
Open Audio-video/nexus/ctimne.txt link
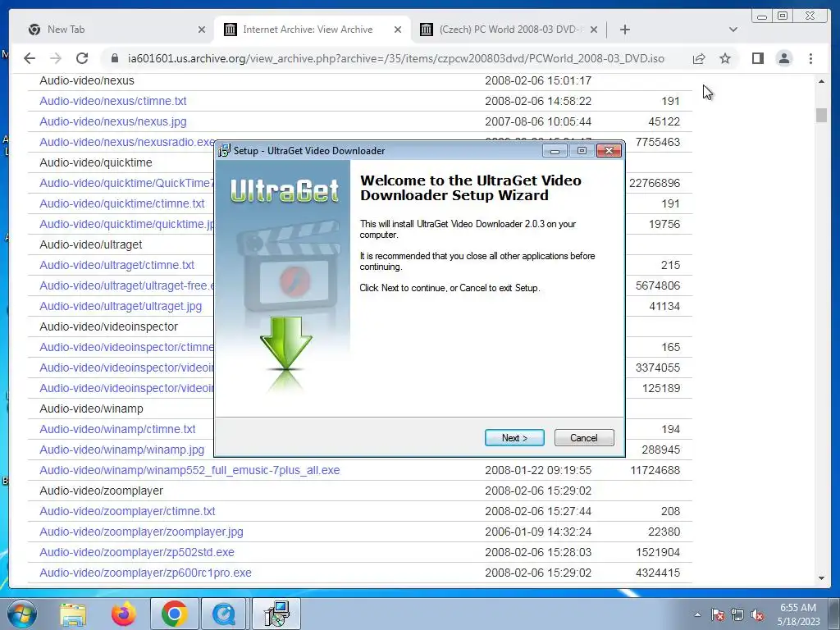[x=113, y=101]
